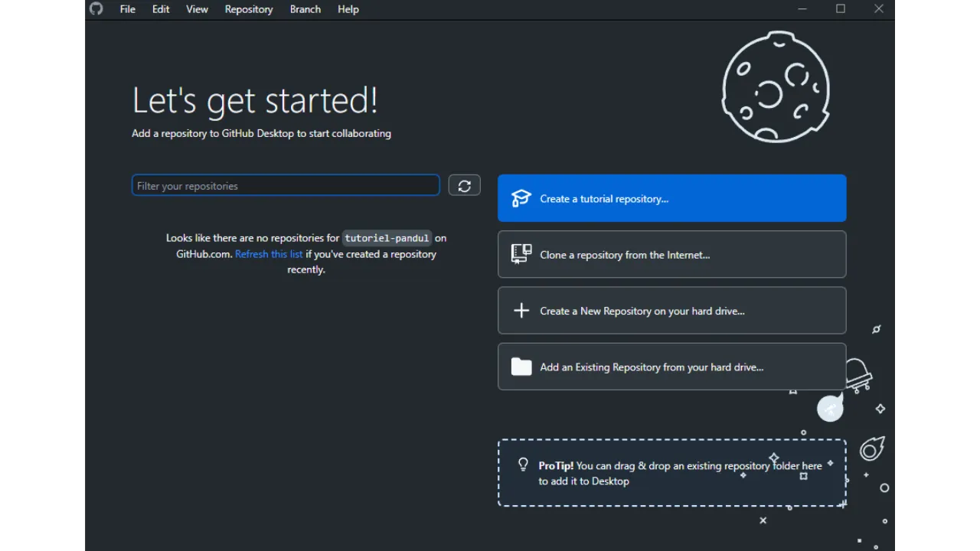Click the ProTip drag and drop text
The height and width of the screenshot is (551, 980).
(x=680, y=473)
